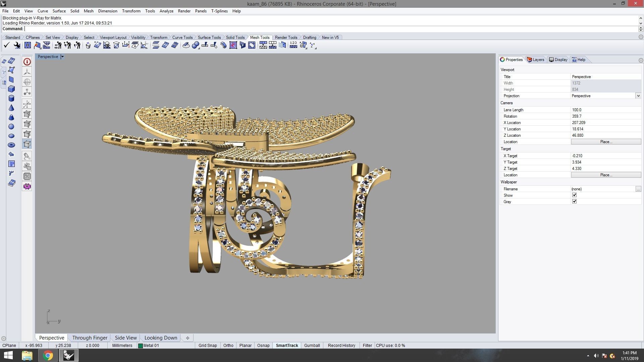Switch to Curve Tools toolbar tab
The width and height of the screenshot is (644, 362).
tap(182, 38)
